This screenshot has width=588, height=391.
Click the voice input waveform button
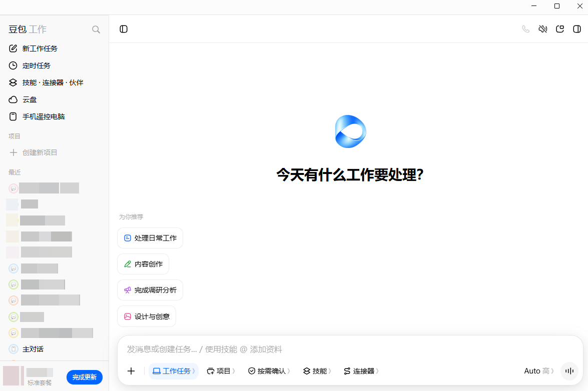569,371
